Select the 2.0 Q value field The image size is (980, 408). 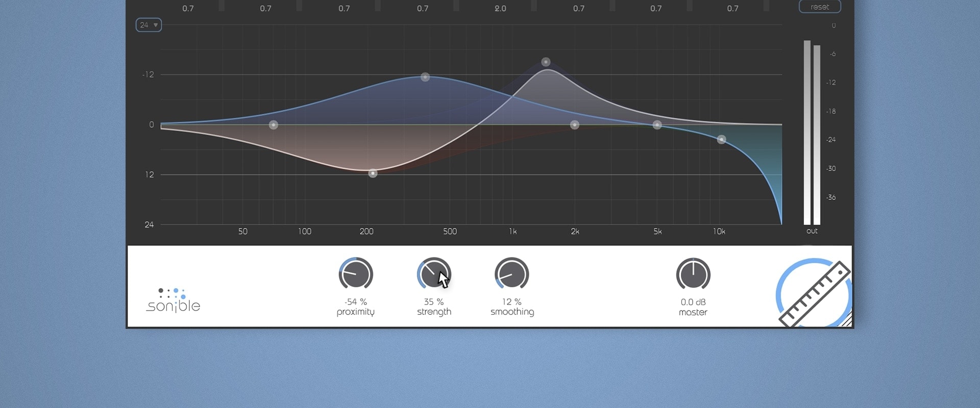(x=500, y=9)
